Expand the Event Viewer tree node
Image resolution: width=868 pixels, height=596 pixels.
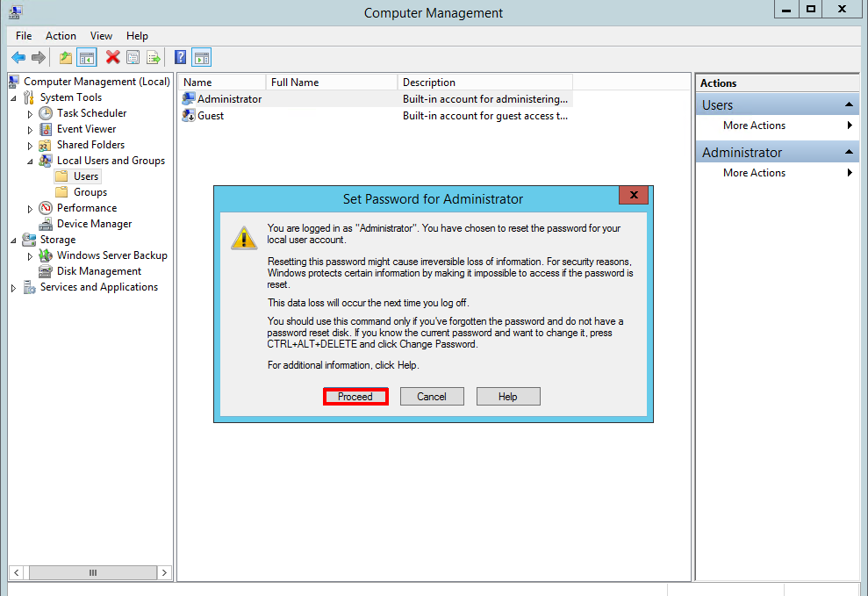(x=30, y=130)
